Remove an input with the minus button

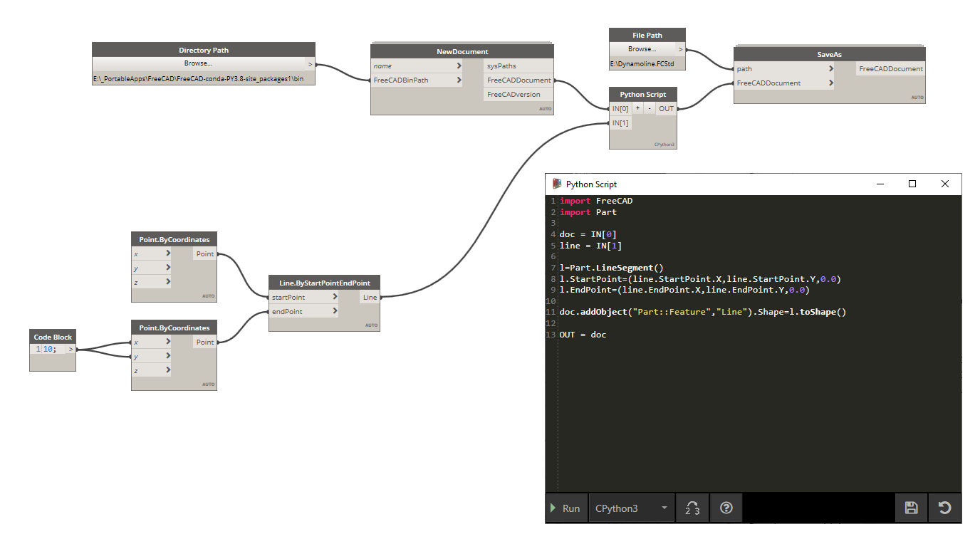click(649, 108)
